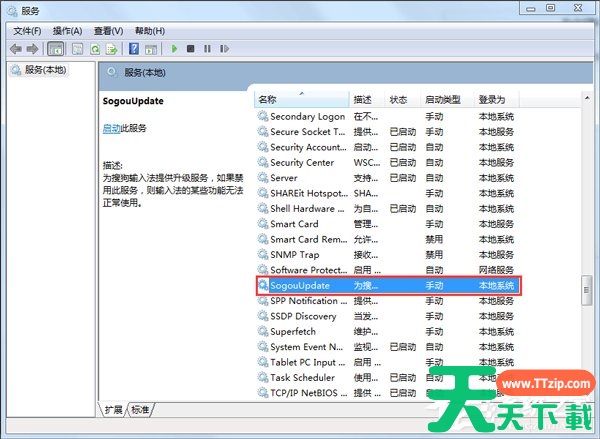Restart the service with the restart icon
The image size is (600, 439).
[224, 49]
